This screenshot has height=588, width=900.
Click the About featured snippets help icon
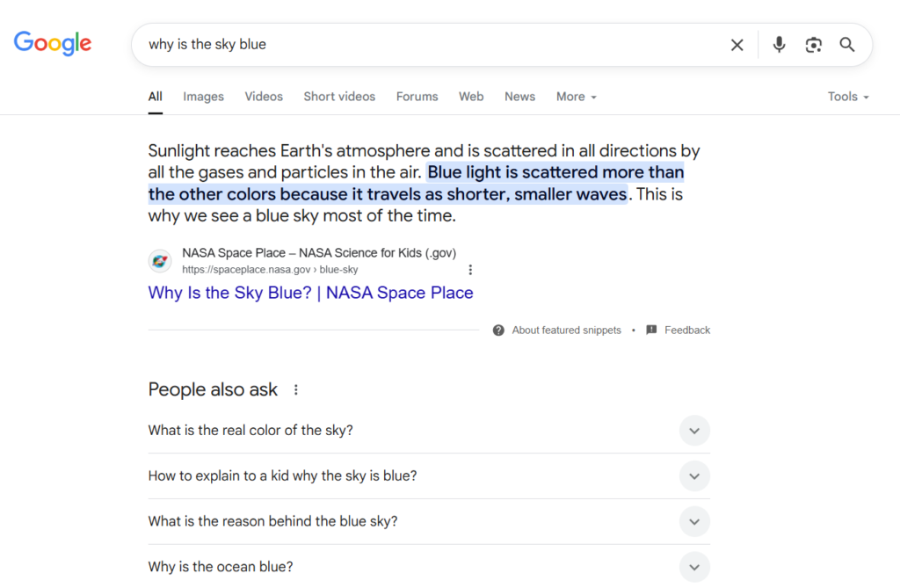[x=498, y=330]
